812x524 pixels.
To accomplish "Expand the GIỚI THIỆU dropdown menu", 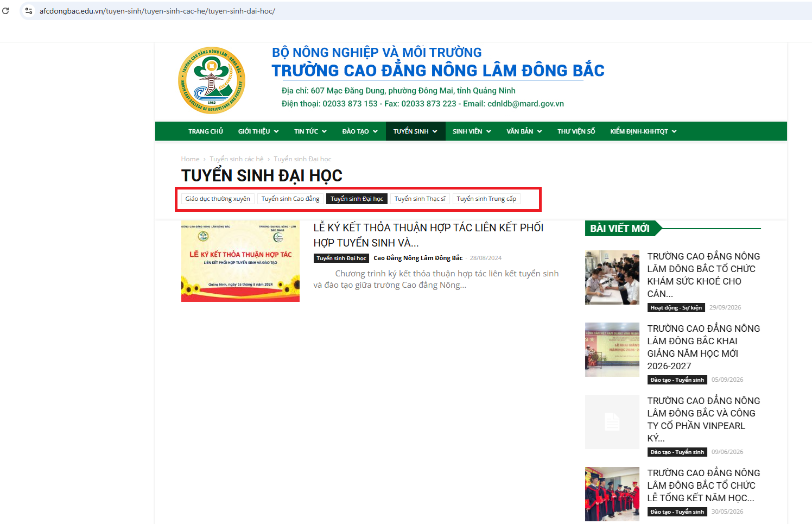I will point(258,131).
